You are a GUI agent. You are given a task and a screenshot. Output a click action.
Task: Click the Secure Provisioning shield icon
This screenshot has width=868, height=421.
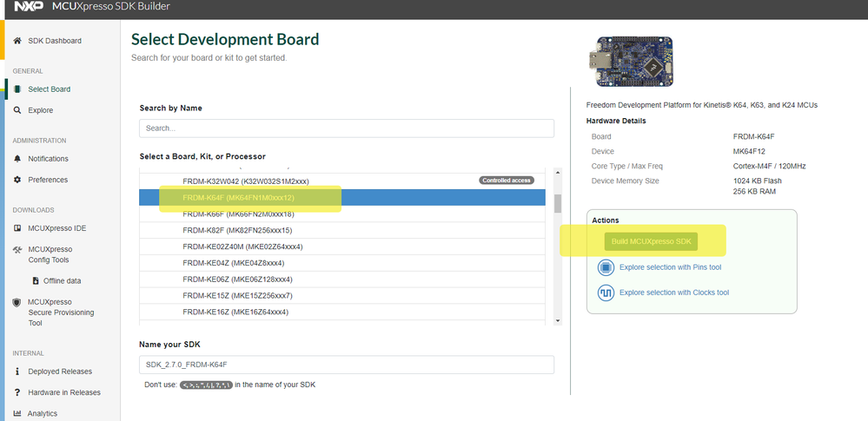pyautogui.click(x=17, y=302)
